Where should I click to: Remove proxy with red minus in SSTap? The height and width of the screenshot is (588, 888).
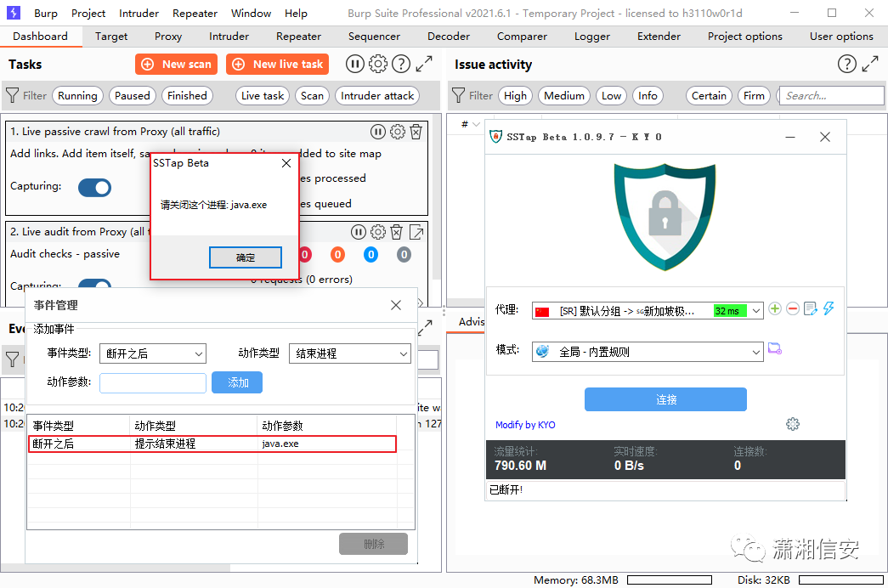793,308
